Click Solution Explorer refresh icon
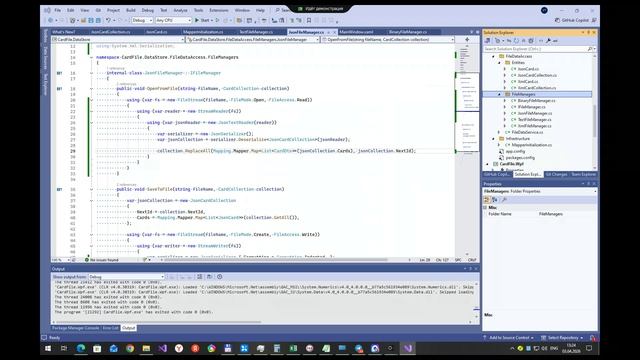 pyautogui.click(x=516, y=41)
